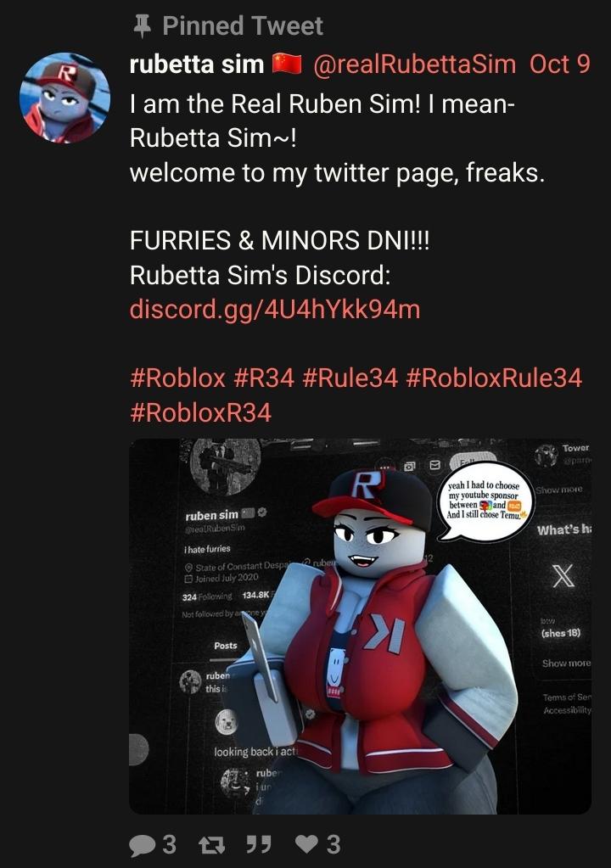Click the quote marks icon
611x868 pixels.
click(x=259, y=845)
